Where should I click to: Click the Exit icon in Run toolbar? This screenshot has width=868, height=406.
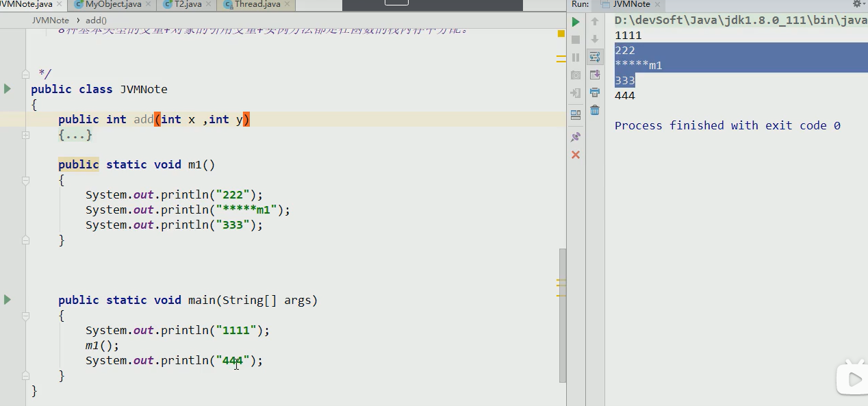click(576, 93)
